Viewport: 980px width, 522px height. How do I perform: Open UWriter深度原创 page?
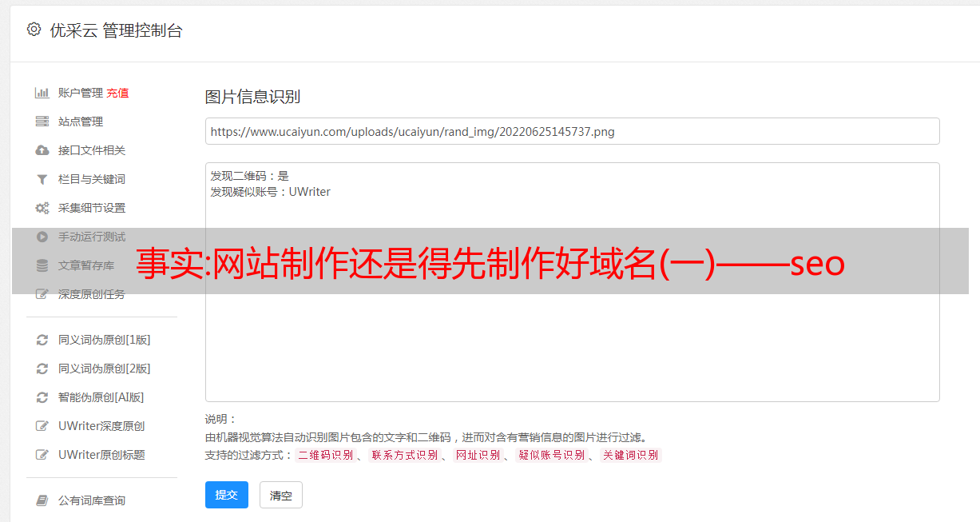tap(101, 426)
